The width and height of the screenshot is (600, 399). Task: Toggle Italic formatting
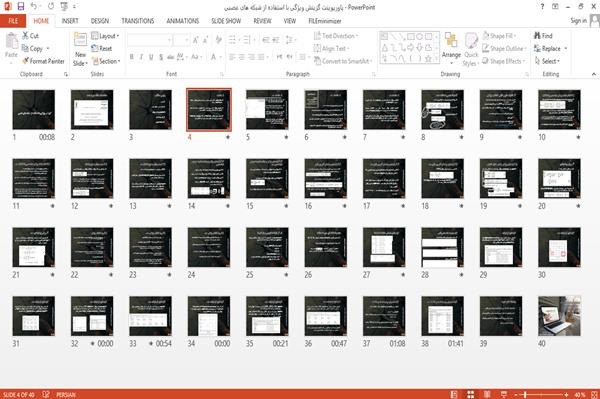(141, 57)
